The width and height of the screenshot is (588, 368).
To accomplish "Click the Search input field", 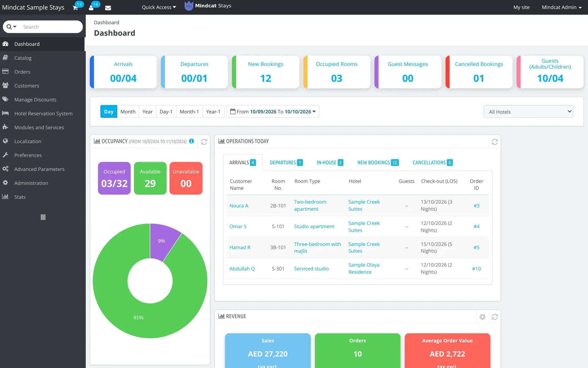I will click(51, 27).
